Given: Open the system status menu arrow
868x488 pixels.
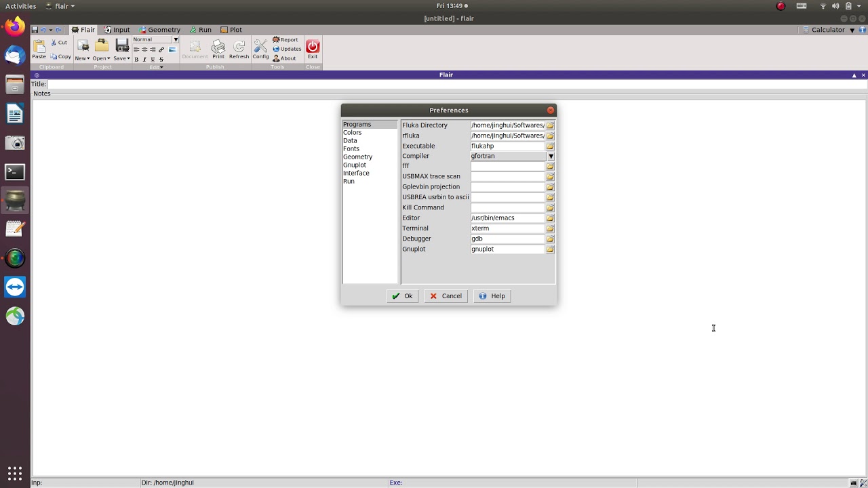Looking at the screenshot, I should pyautogui.click(x=859, y=6).
